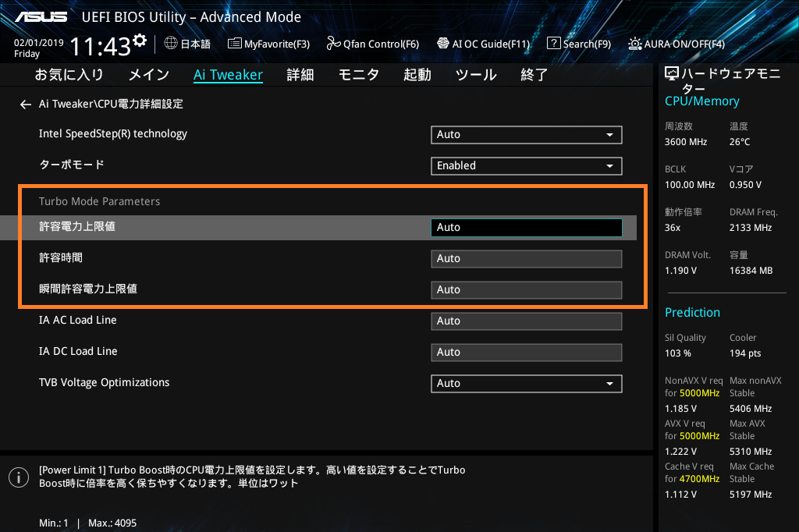Select the ターボモード setting label
Viewport: 799px width, 532px height.
coord(71,165)
